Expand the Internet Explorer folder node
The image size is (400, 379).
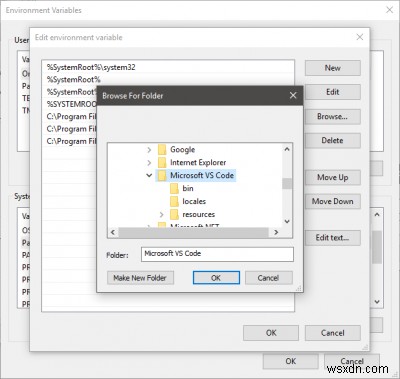[x=149, y=163]
